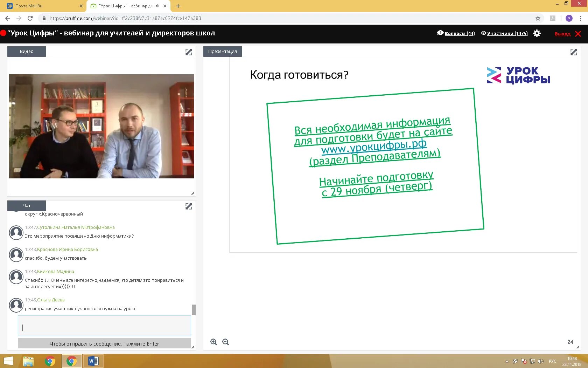588x368 pixels.
Task: Click sender name Ольга Деева
Action: [51, 300]
